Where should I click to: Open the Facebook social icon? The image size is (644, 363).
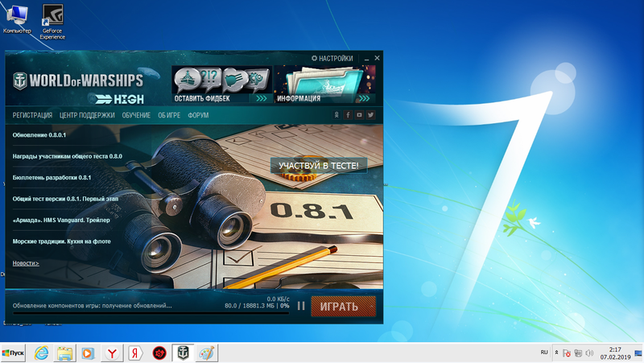click(348, 115)
